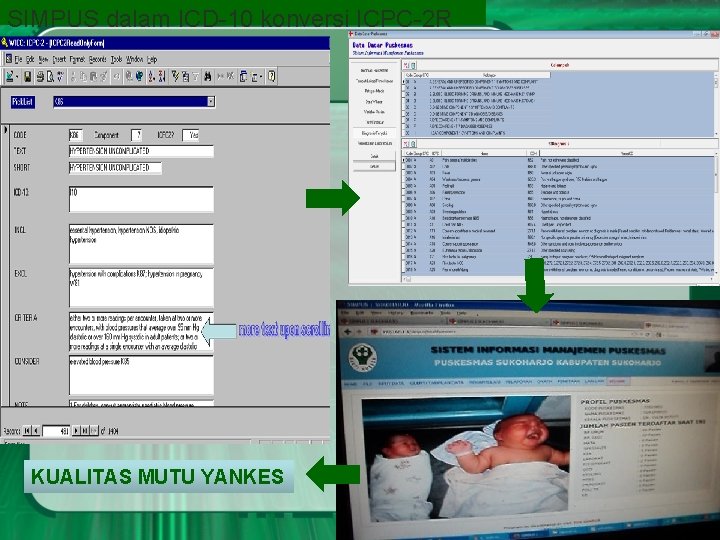Click Kementerian Kesehatan logo on SIMPUS page
The width and height of the screenshot is (720, 540).
(x=363, y=357)
